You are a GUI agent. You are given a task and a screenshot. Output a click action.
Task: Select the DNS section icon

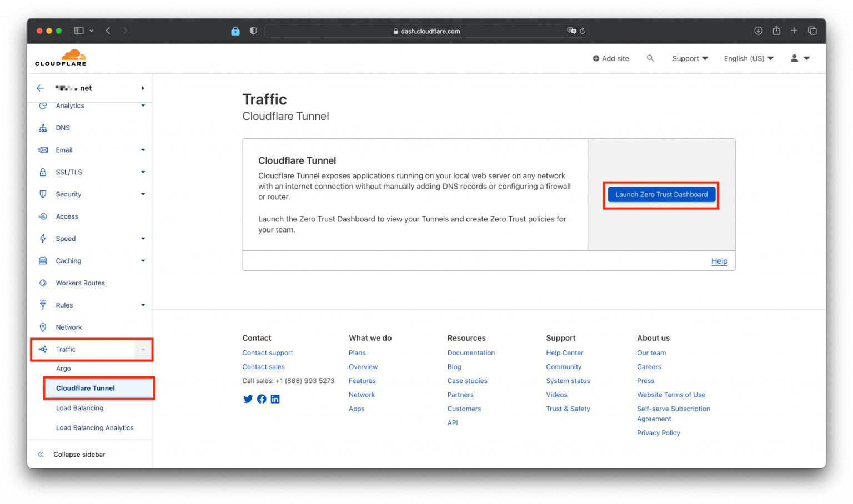tap(43, 128)
